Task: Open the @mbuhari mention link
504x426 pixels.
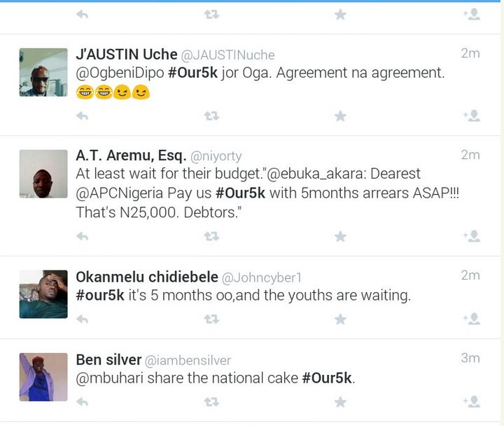Action: point(110,378)
